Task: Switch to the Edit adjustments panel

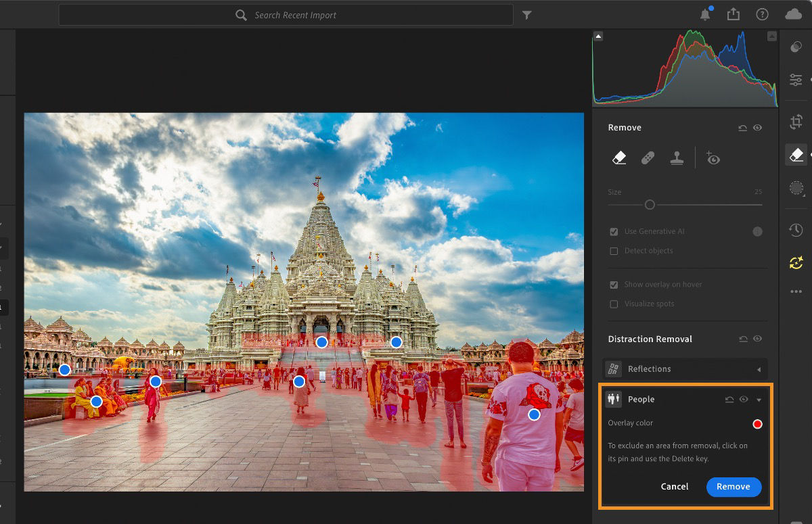Action: tap(796, 80)
